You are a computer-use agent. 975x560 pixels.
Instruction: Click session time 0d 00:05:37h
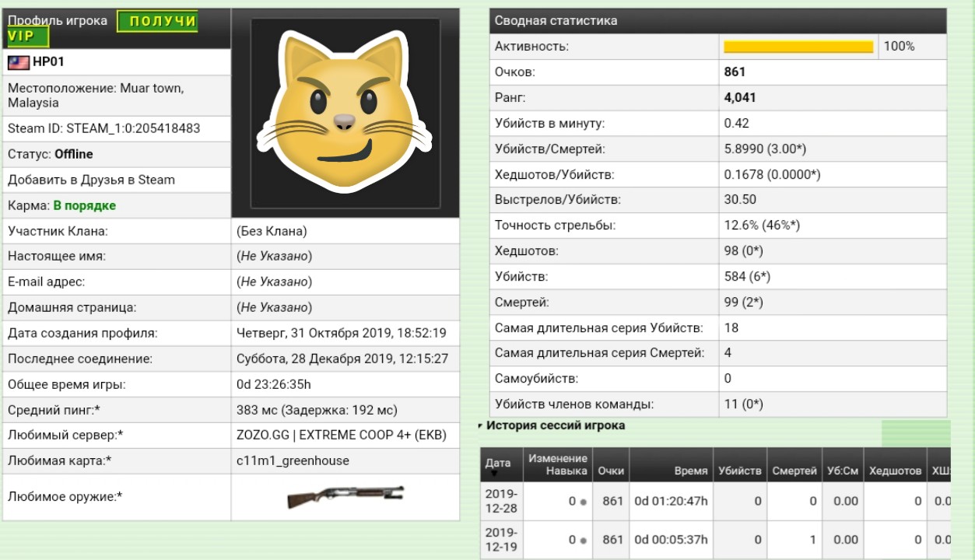(x=671, y=540)
